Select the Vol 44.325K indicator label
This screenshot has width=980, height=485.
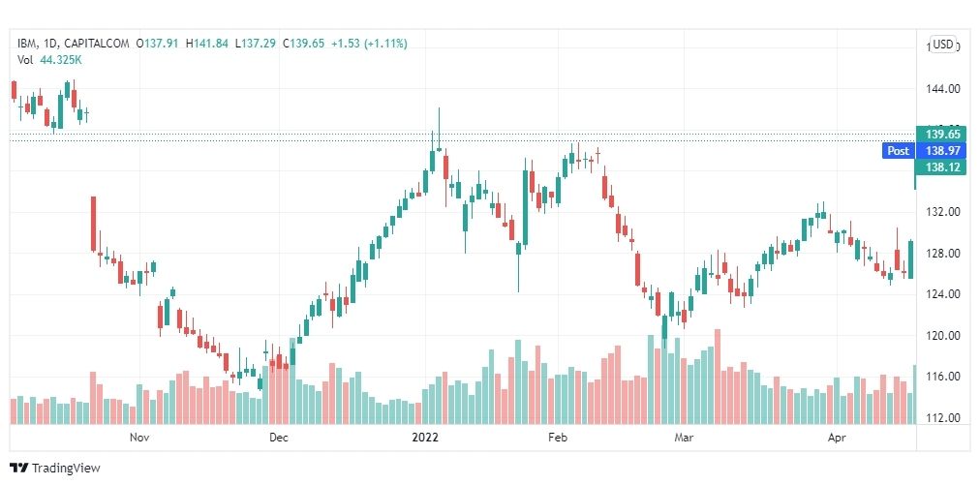(x=50, y=60)
